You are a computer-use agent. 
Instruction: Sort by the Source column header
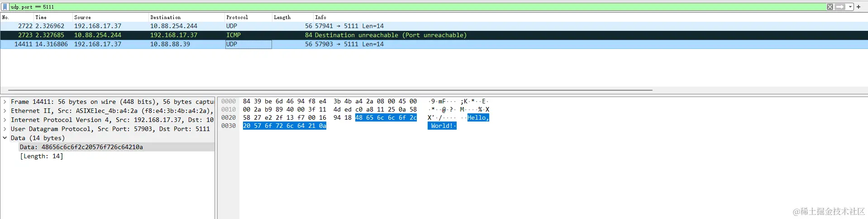[110, 17]
